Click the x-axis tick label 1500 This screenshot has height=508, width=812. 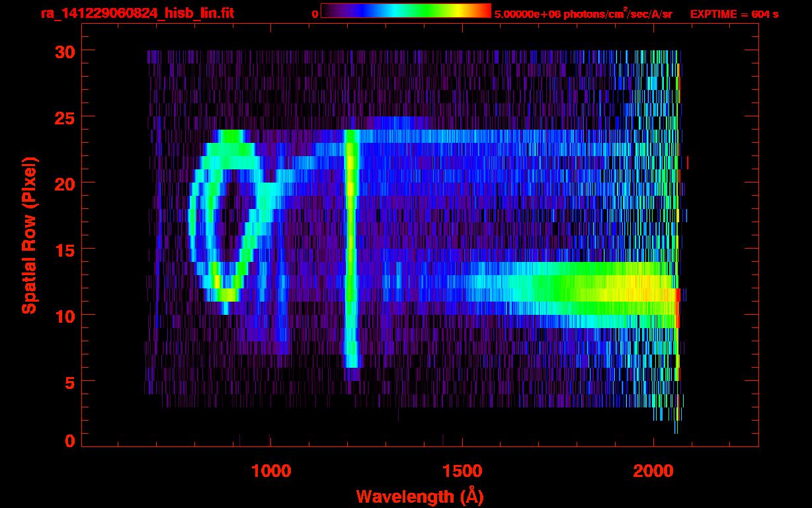(x=462, y=471)
